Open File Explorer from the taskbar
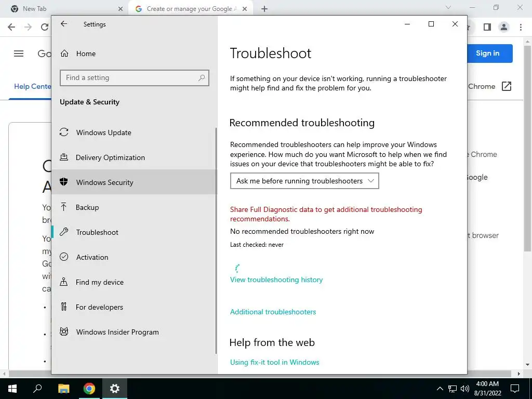This screenshot has height=399, width=532. click(x=64, y=389)
